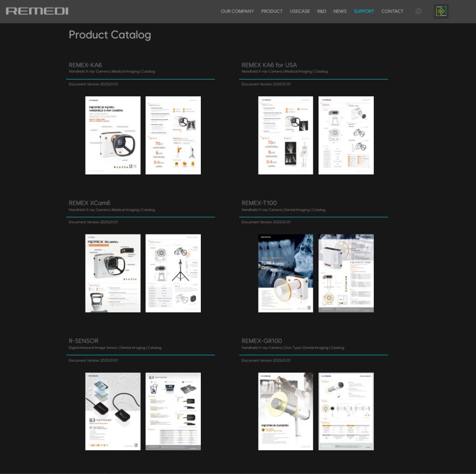This screenshot has height=474, width=476.
Task: Open the REMEX XCam6 catalog cover image
Action: [x=113, y=273]
